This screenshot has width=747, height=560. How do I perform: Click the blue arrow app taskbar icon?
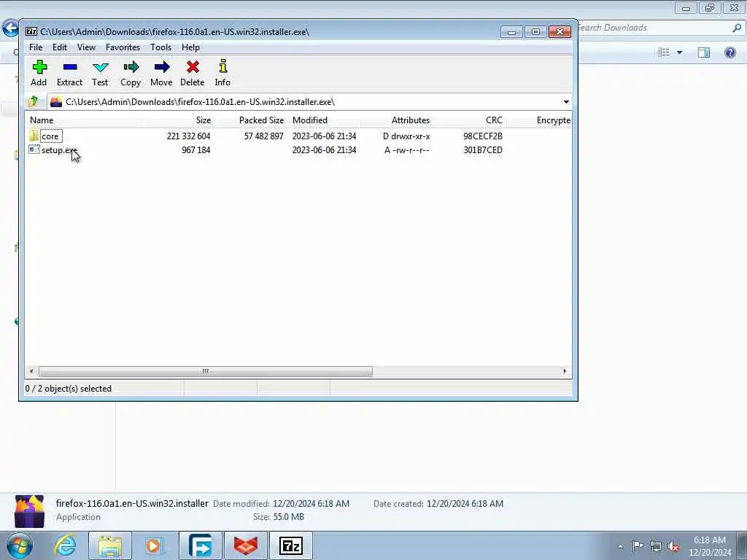pyautogui.click(x=201, y=545)
